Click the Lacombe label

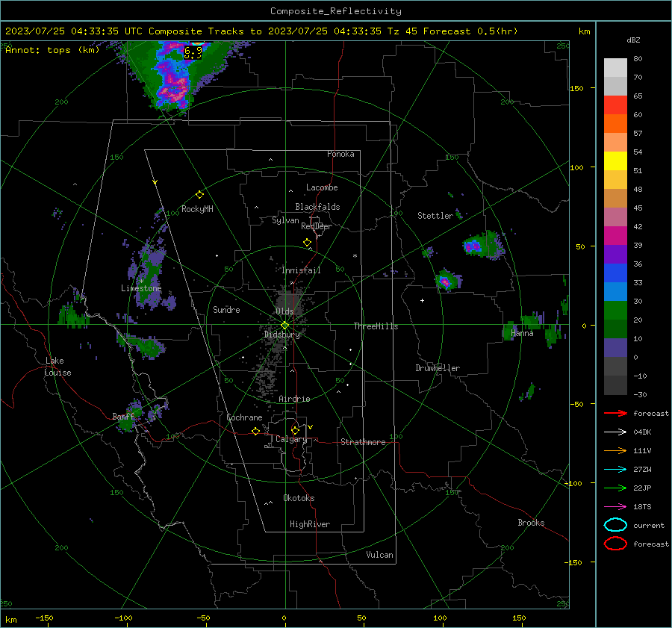pos(322,187)
